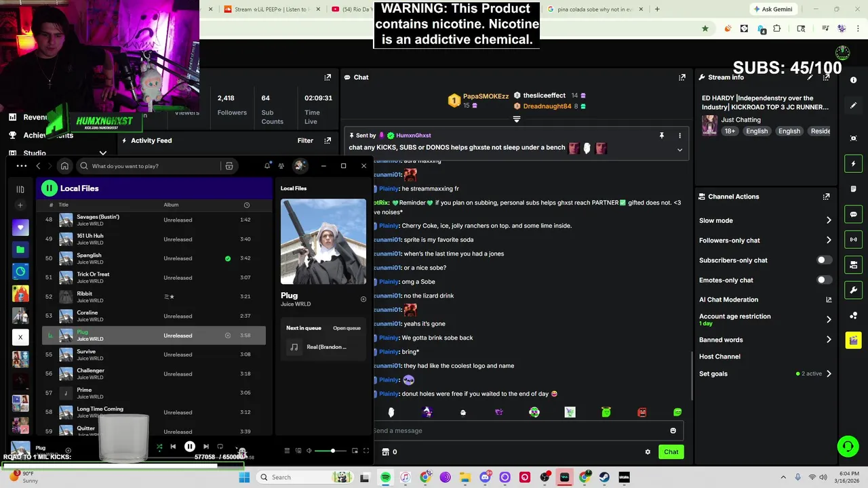Sort tracks by the Title column header
The image size is (868, 488).
pyautogui.click(x=63, y=205)
